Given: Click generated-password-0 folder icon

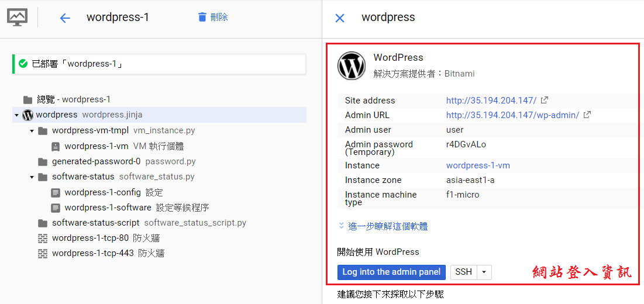Looking at the screenshot, I should point(42,161).
